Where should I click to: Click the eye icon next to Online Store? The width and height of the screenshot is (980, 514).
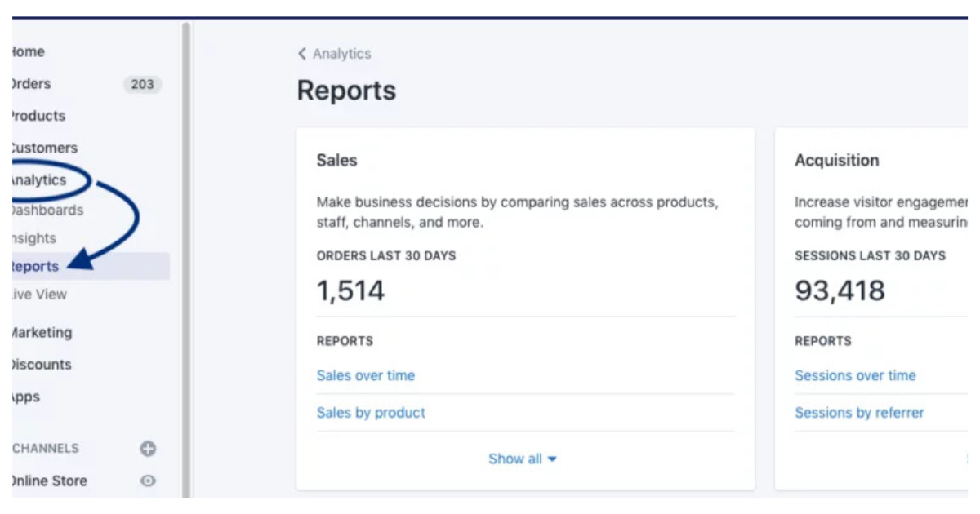tap(148, 481)
